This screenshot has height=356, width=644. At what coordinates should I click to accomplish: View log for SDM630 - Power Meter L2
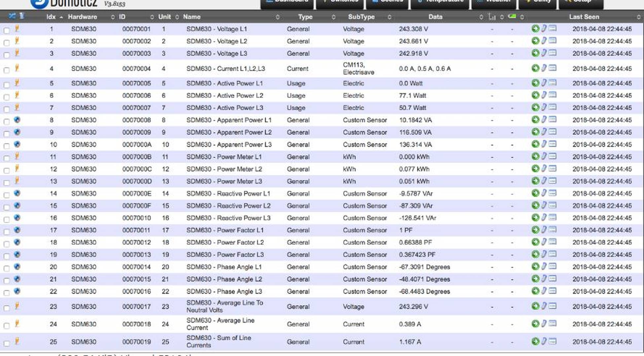[553, 168]
